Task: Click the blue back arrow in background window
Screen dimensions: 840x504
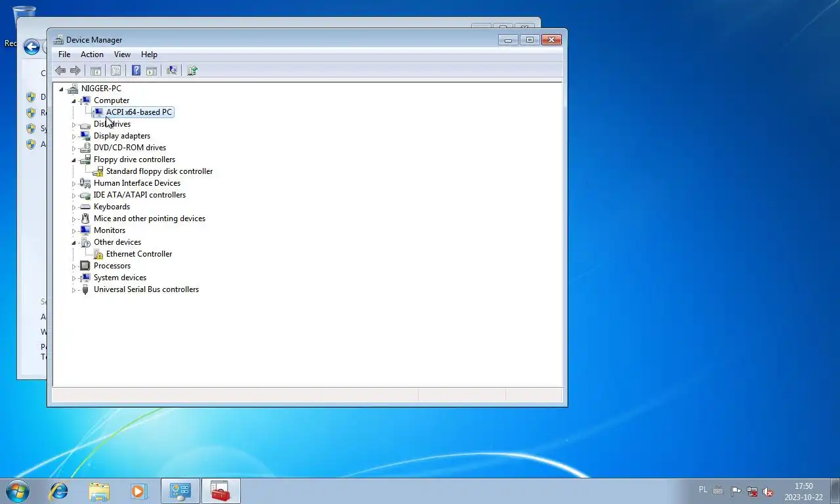Action: coord(31,47)
